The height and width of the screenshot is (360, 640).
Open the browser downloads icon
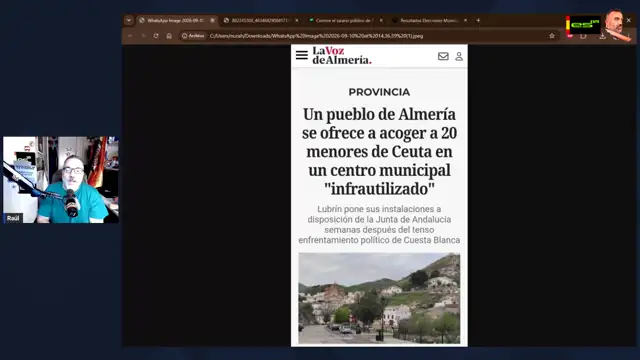pyautogui.click(x=602, y=36)
